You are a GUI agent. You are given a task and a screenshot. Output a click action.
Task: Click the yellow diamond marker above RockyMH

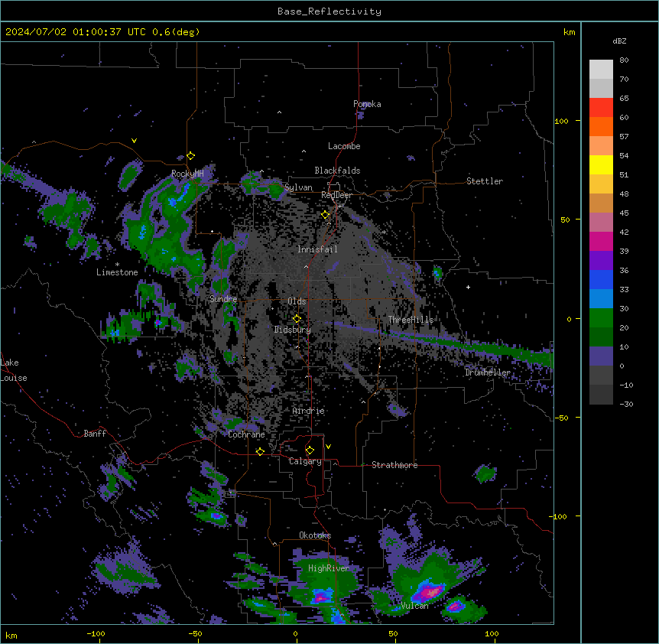191,156
